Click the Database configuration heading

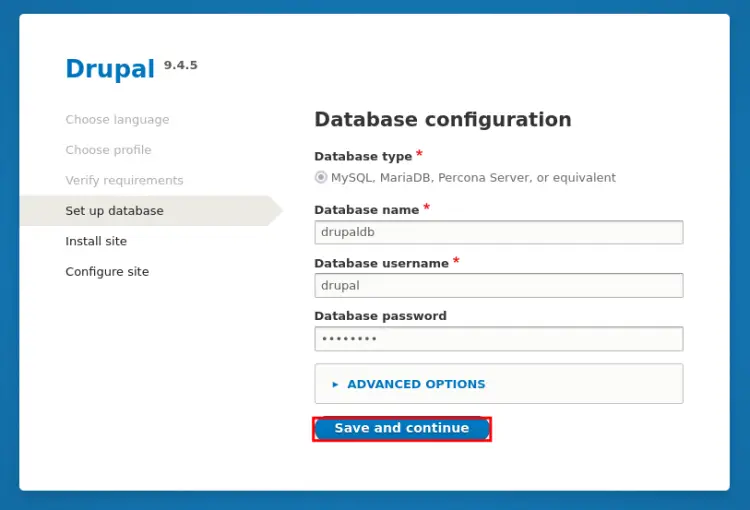442,120
